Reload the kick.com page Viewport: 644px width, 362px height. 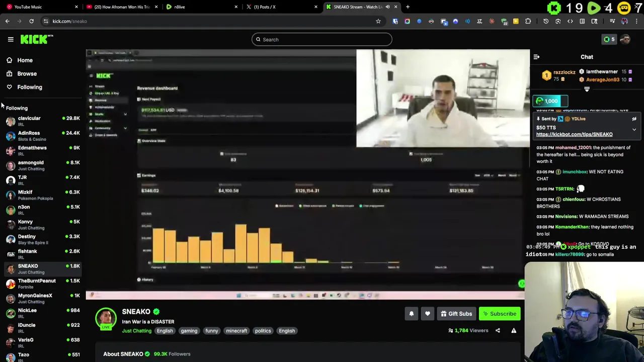[31, 21]
